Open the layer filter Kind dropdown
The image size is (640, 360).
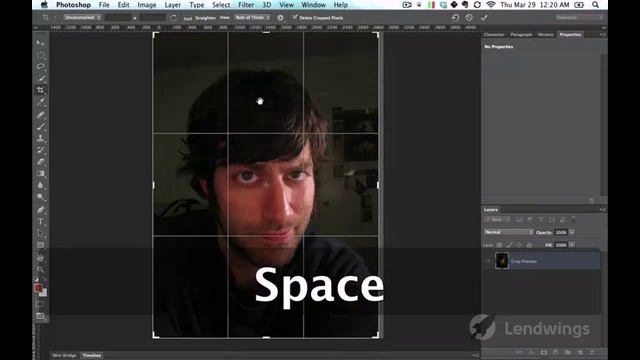click(497, 220)
